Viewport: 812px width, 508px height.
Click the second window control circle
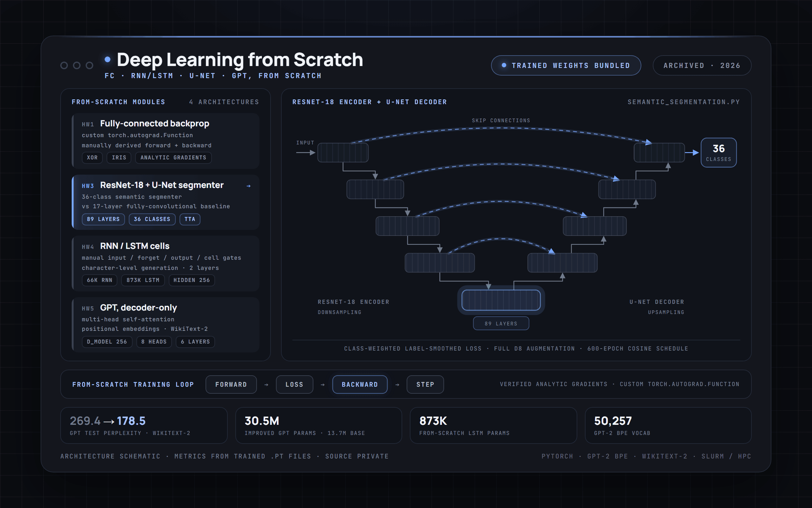pyautogui.click(x=77, y=65)
